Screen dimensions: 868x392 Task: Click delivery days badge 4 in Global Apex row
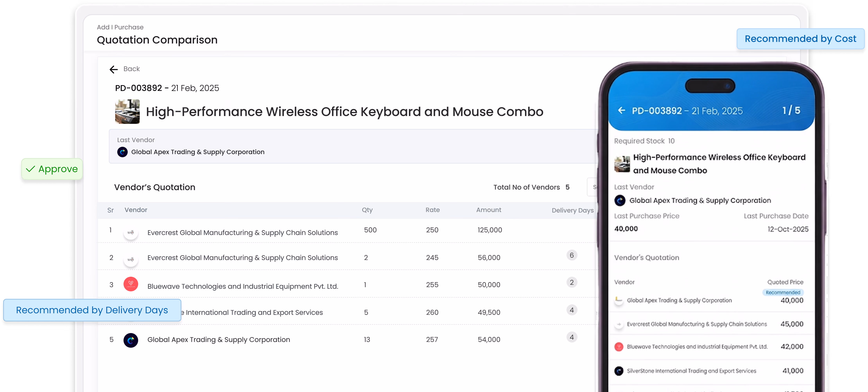pyautogui.click(x=572, y=337)
